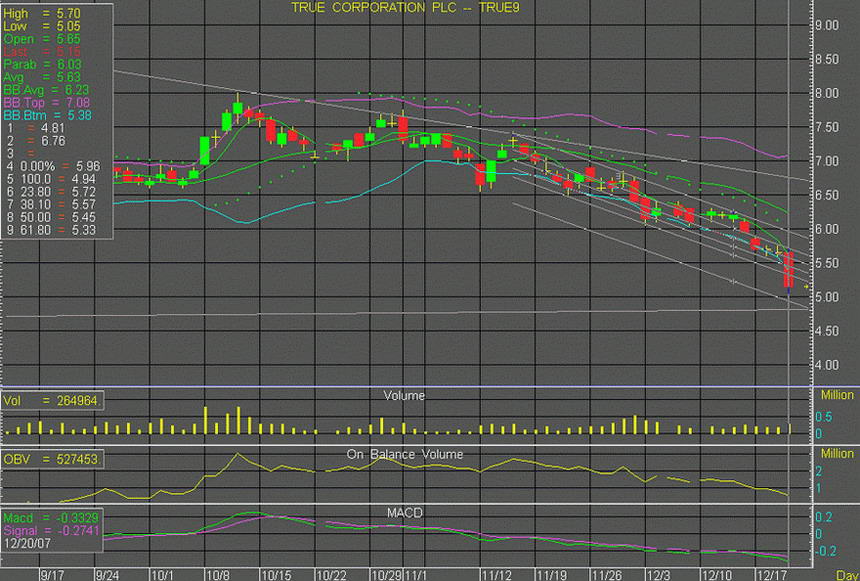Click the Volume panel title
The image size is (860, 581).
click(404, 396)
